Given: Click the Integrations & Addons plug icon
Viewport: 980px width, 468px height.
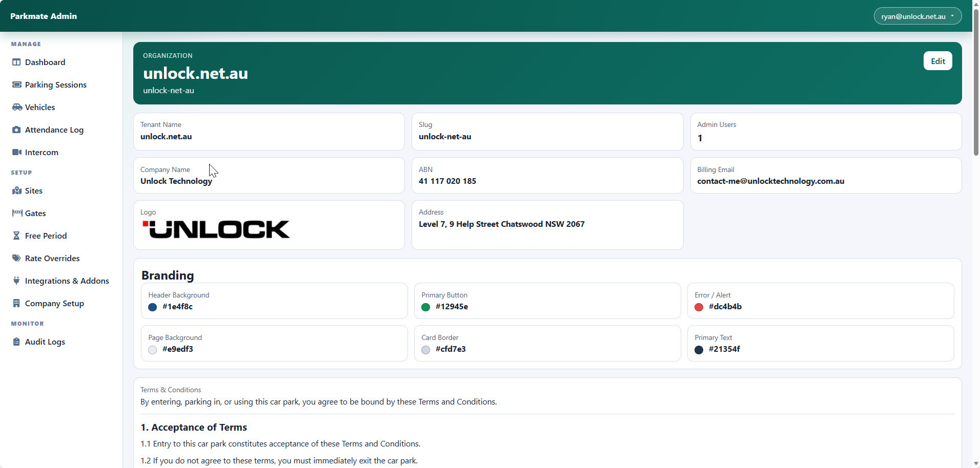Looking at the screenshot, I should (x=16, y=281).
